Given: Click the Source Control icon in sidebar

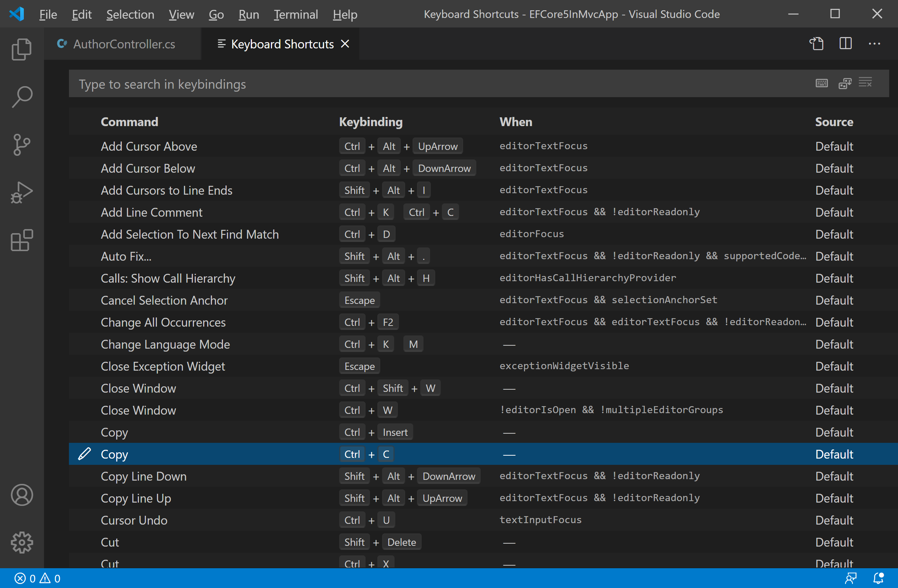Looking at the screenshot, I should pyautogui.click(x=22, y=144).
